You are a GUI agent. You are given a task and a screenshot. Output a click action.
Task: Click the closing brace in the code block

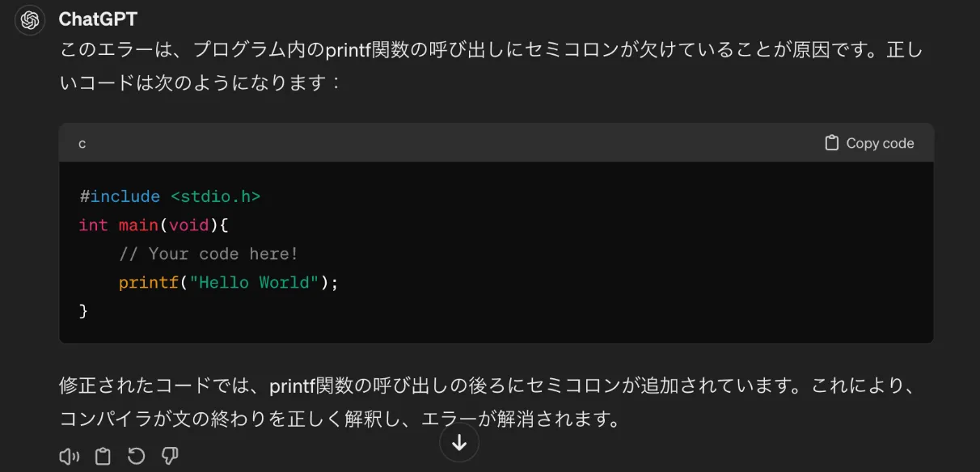coord(83,310)
